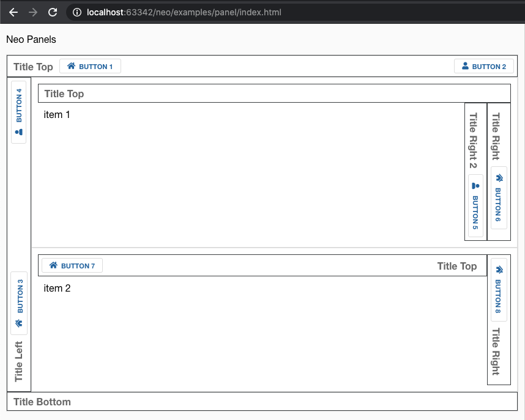The image size is (525, 420).
Task: Click the 'Neo Panels' heading text
Action: 31,40
